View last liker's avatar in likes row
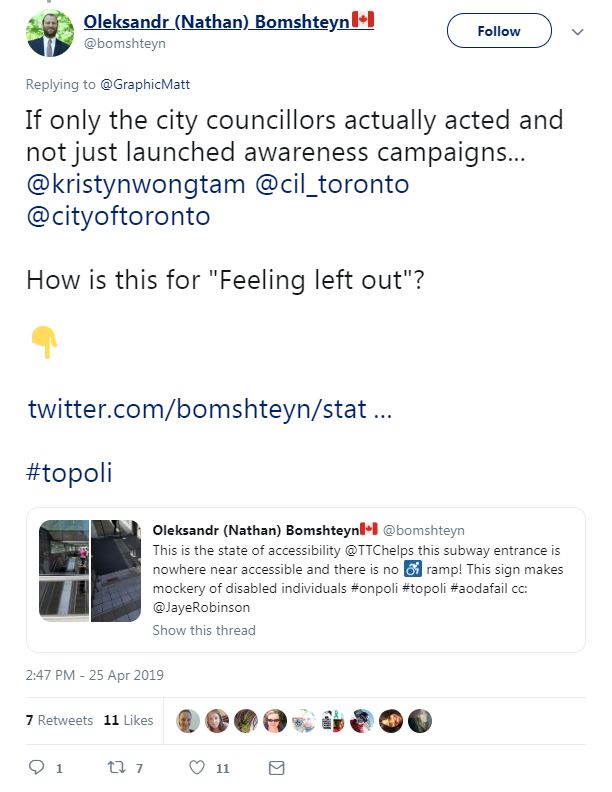Screen dimensions: 612x792 [420, 721]
